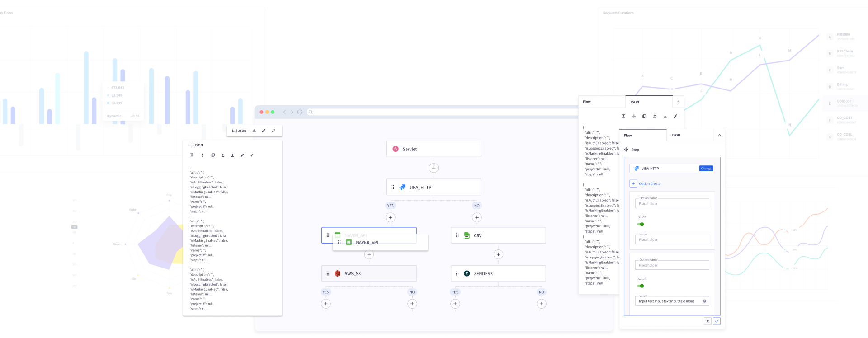This screenshot has width=868, height=338.
Task: Add step below CSV node
Action: [x=498, y=254]
